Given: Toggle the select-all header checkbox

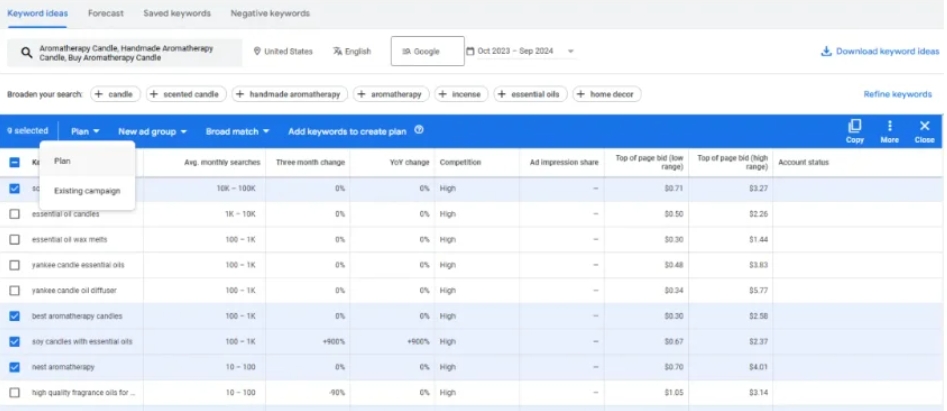Looking at the screenshot, I should pyautogui.click(x=14, y=162).
